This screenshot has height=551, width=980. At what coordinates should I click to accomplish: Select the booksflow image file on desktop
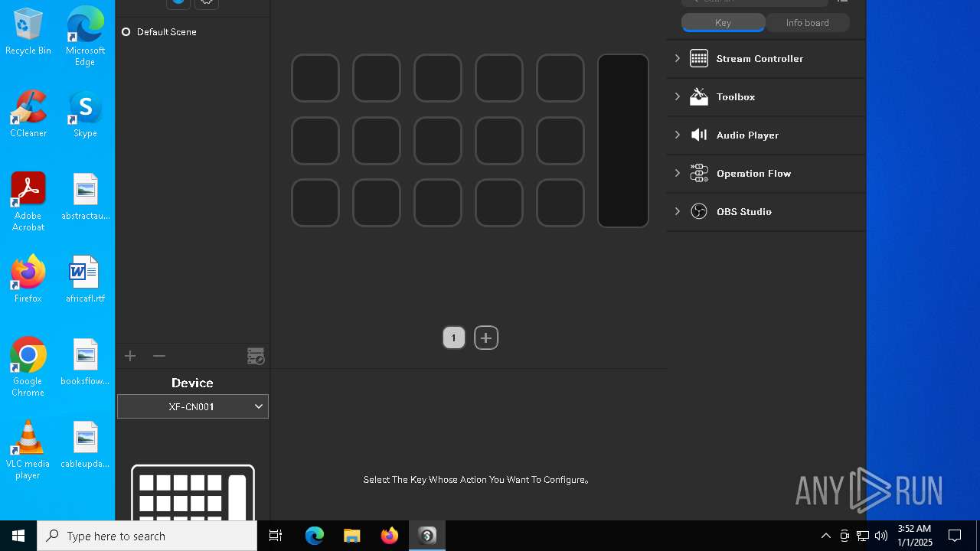point(85,362)
